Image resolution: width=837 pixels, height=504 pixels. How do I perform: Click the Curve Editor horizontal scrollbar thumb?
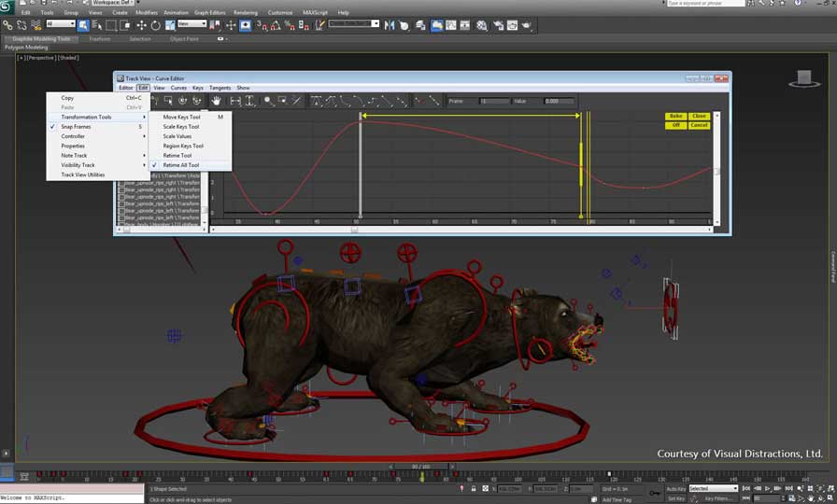(354, 230)
